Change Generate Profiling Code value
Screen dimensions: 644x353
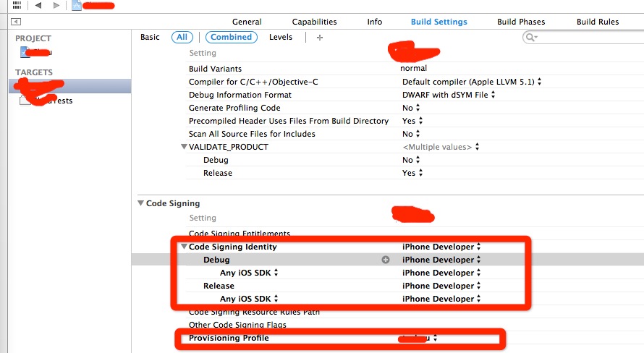[411, 108]
